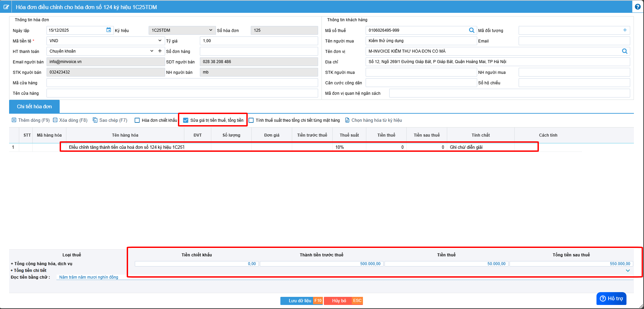Expand totals with the bottom-right chevron

point(628,271)
